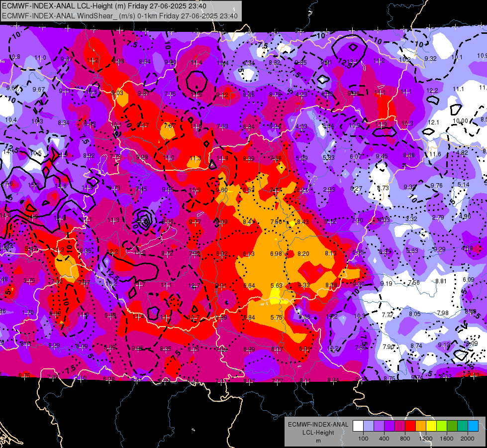Click the teal swatch in the legend
This screenshot has width=487, height=448.
pos(463,426)
